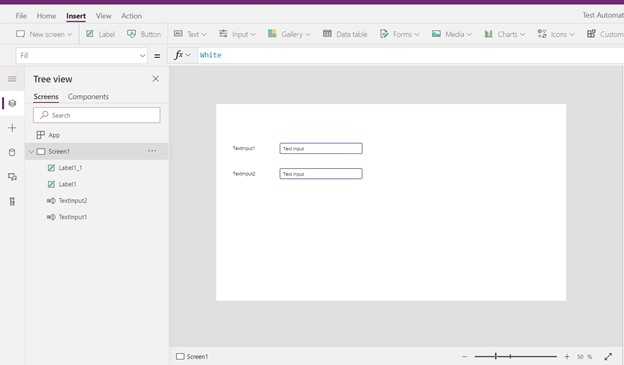Screen dimensions: 624x365
Task: Click the canvas zoom slider
Action: coord(515,357)
